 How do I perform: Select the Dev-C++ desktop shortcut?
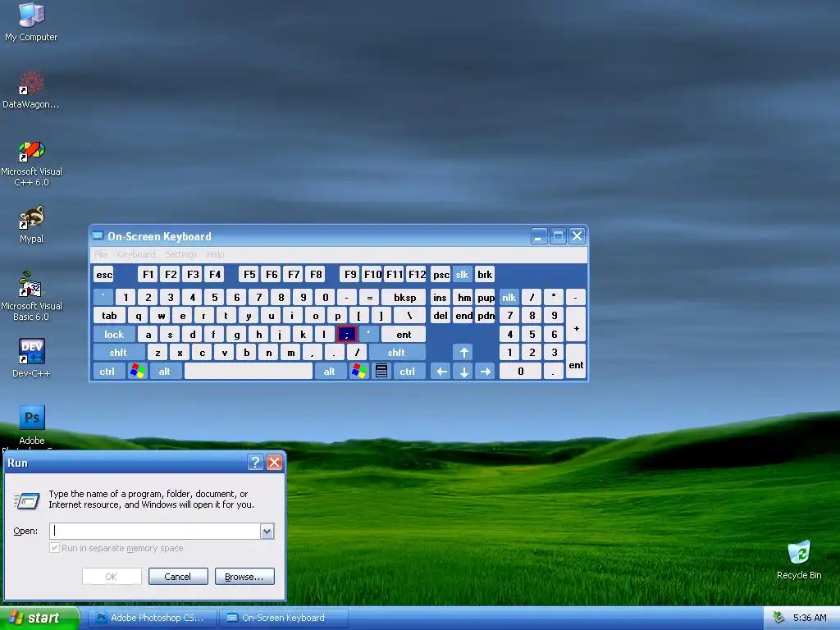(x=31, y=358)
